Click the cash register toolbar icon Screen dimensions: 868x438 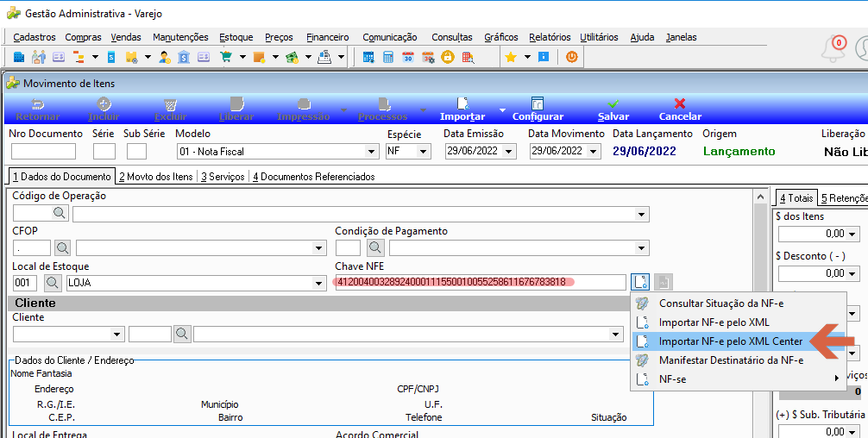point(325,57)
